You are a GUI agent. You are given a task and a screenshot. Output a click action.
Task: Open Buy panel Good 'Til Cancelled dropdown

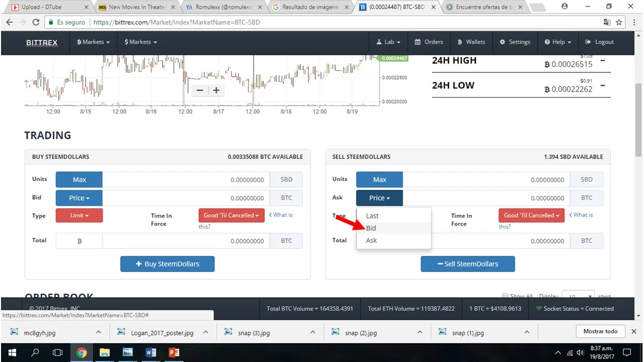[x=231, y=215]
